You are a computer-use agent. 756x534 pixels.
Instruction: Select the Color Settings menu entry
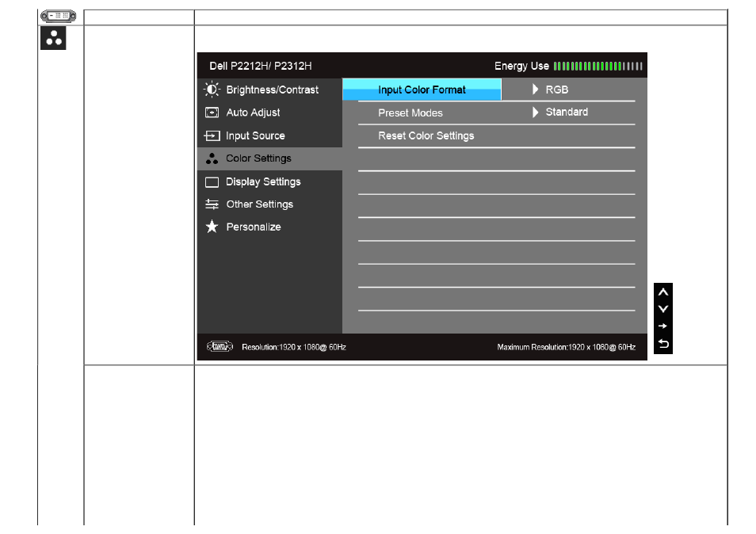click(x=269, y=158)
